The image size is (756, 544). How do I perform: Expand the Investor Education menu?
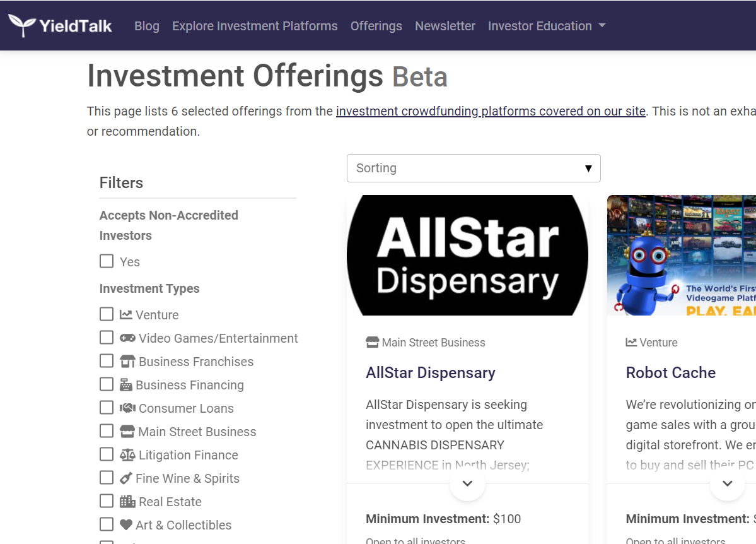[x=546, y=26]
